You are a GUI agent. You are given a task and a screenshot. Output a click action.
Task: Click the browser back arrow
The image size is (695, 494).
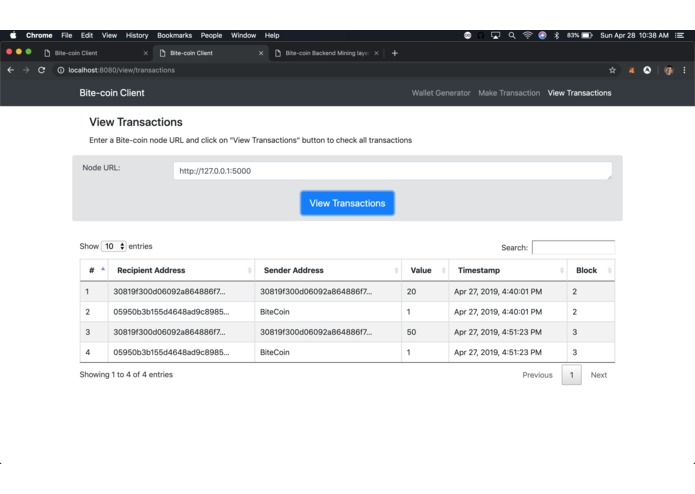click(11, 70)
